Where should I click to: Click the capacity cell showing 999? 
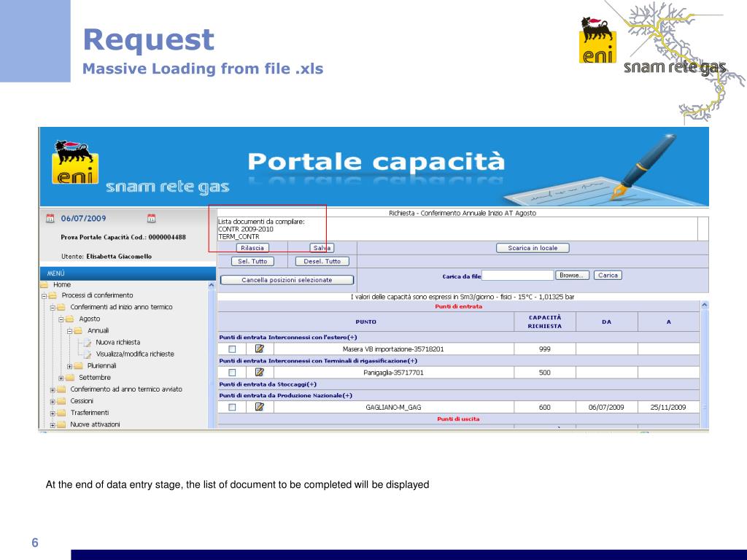pyautogui.click(x=544, y=349)
